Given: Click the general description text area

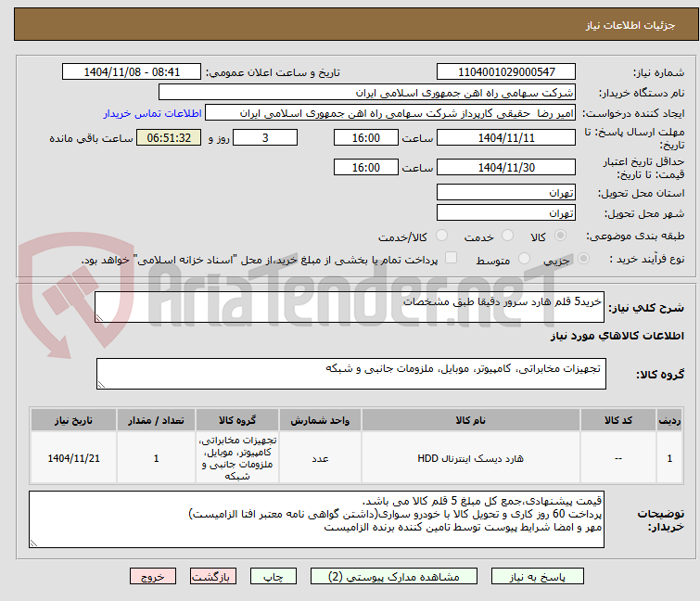Looking at the screenshot, I should (350, 307).
